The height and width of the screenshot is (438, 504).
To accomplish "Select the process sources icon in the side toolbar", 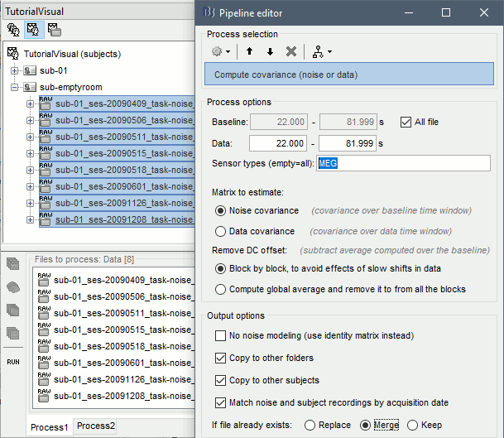I will 13,287.
